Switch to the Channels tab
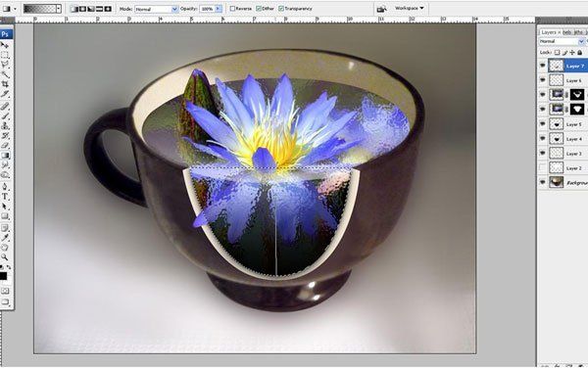 566,32
